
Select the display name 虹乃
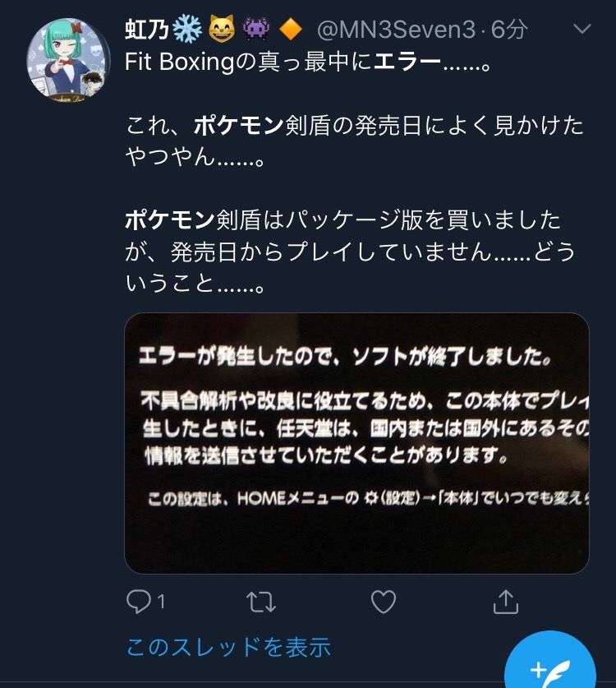[147, 30]
